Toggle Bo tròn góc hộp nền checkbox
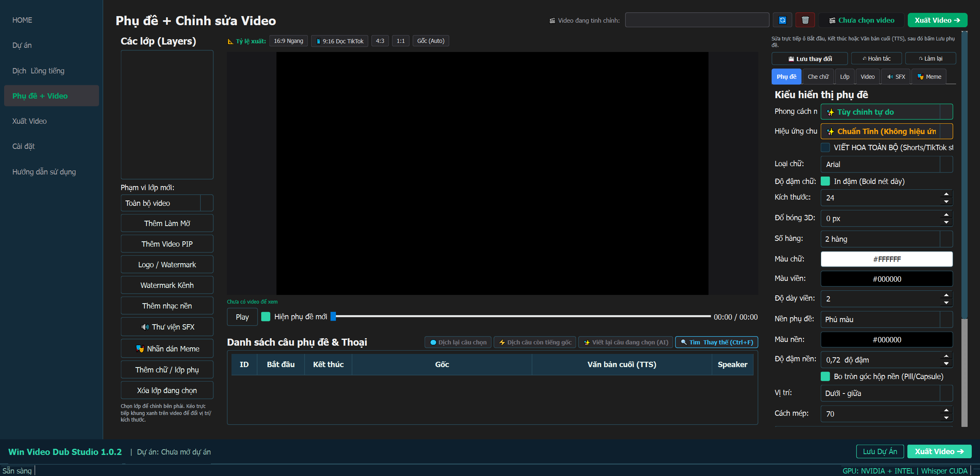The height and width of the screenshot is (476, 980). 825,376
